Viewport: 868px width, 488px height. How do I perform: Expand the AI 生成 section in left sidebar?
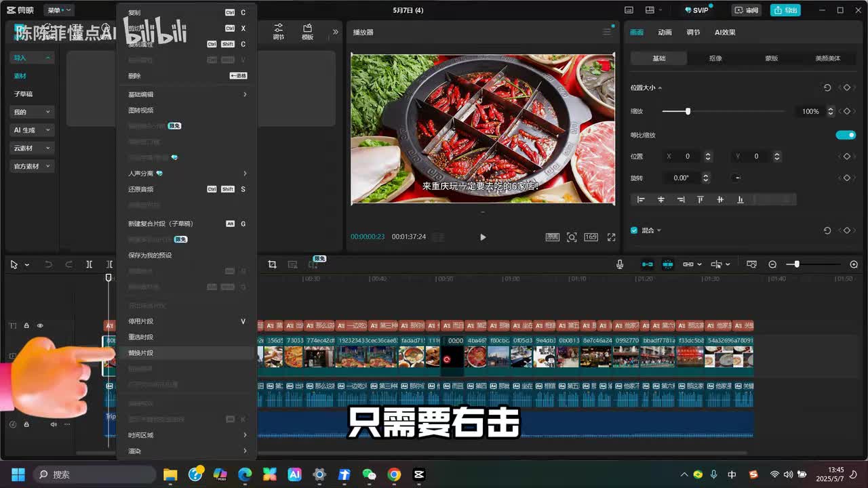(x=31, y=130)
